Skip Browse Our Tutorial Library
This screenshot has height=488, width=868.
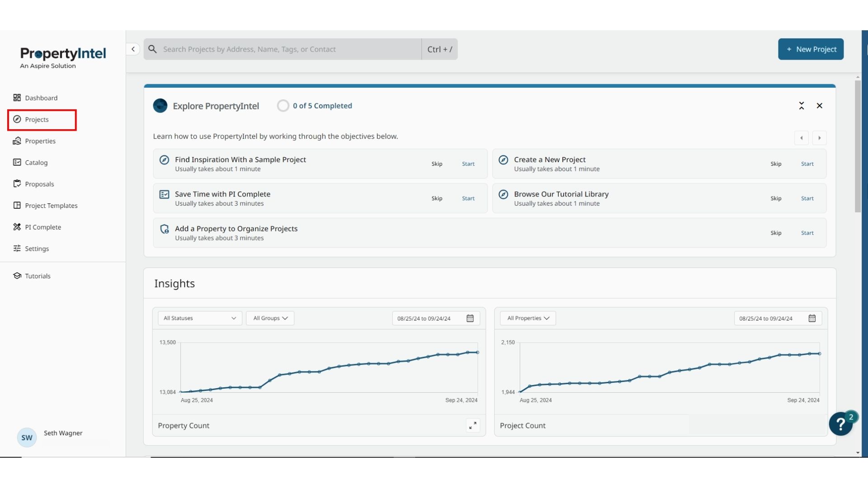776,198
